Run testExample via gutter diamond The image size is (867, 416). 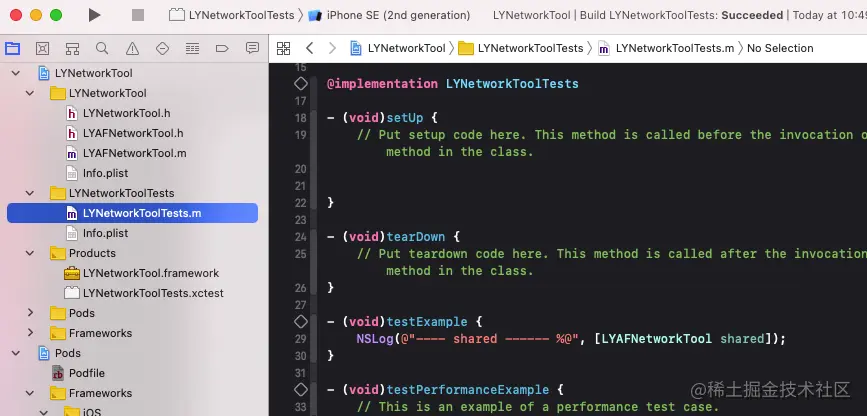300,321
